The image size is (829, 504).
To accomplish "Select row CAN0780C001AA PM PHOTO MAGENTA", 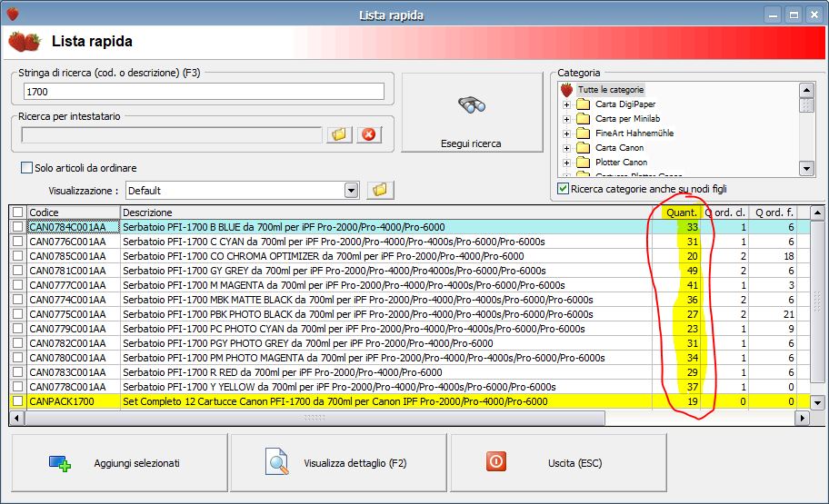I will coord(410,358).
